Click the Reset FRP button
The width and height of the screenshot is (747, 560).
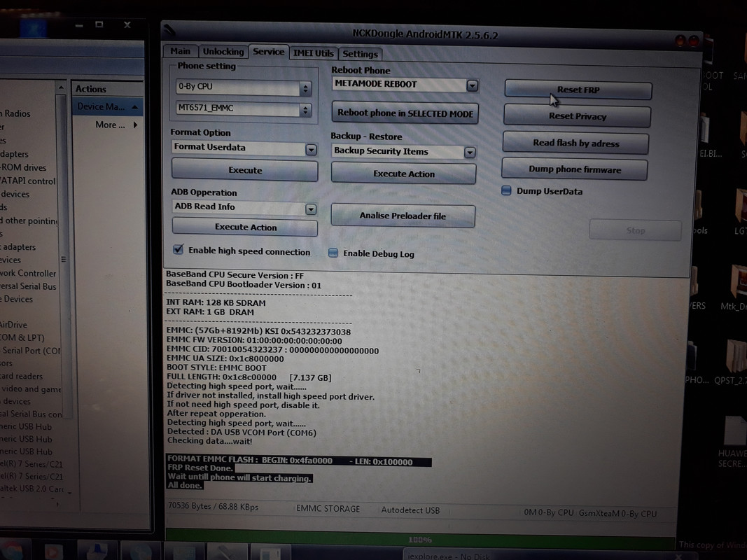pyautogui.click(x=578, y=90)
